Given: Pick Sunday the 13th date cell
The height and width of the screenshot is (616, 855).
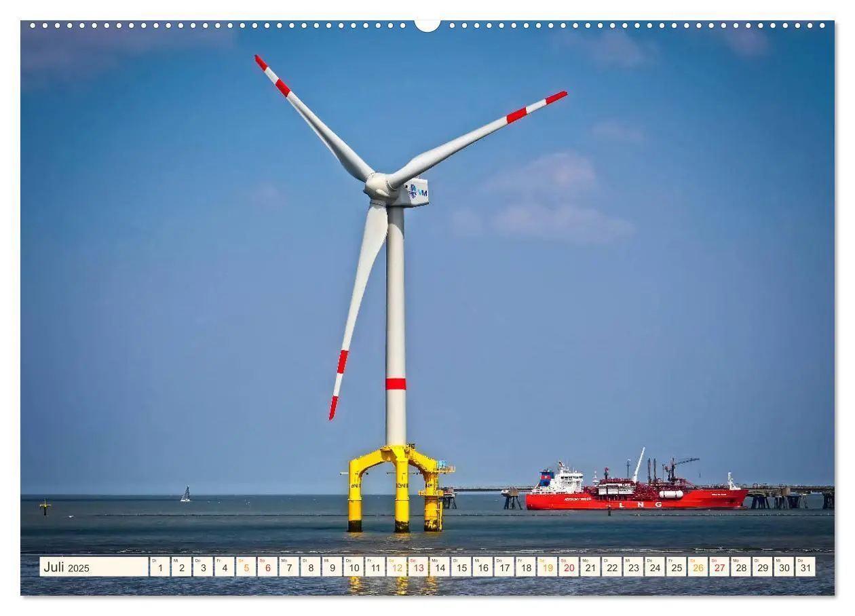Looking at the screenshot, I should (418, 567).
